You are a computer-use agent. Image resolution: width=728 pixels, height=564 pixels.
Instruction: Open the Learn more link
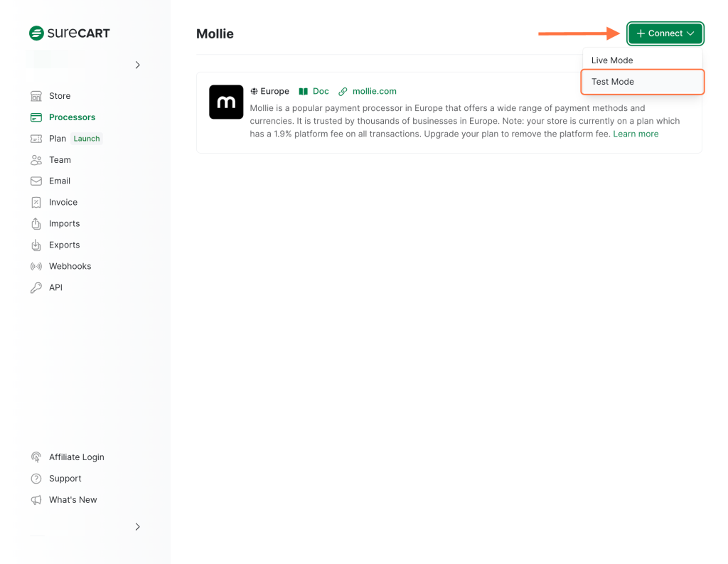tap(636, 134)
